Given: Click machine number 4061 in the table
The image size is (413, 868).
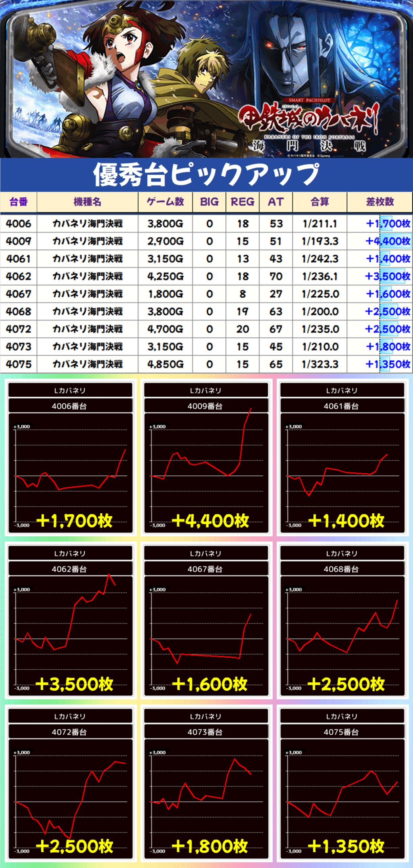Looking at the screenshot, I should pos(19,259).
